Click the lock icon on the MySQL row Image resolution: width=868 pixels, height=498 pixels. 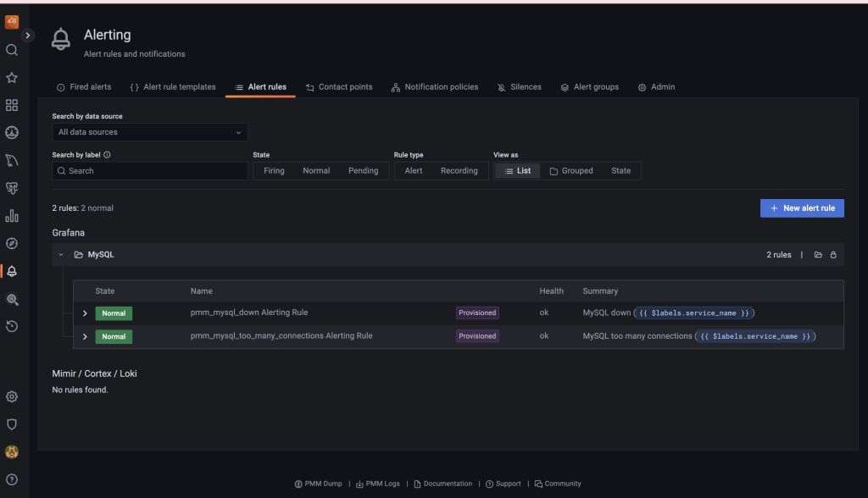point(833,254)
